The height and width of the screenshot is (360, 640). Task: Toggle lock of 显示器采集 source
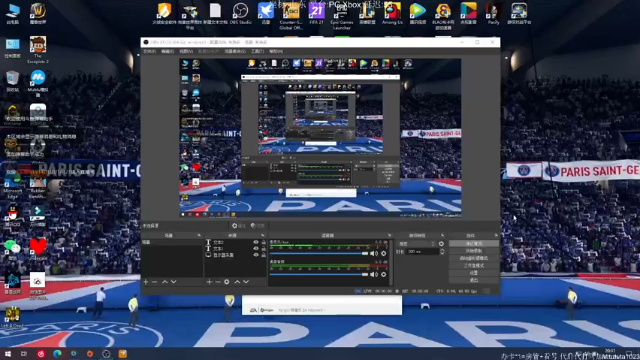pyautogui.click(x=263, y=255)
